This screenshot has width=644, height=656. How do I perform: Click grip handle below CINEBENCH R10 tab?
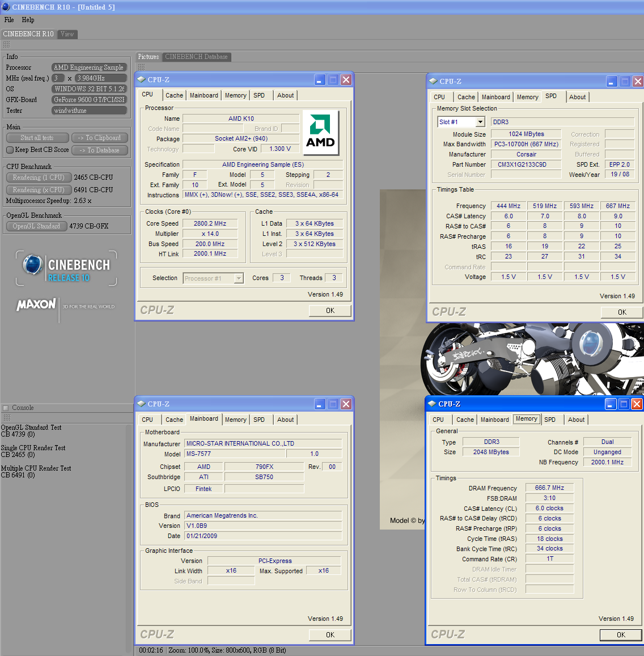6,45
